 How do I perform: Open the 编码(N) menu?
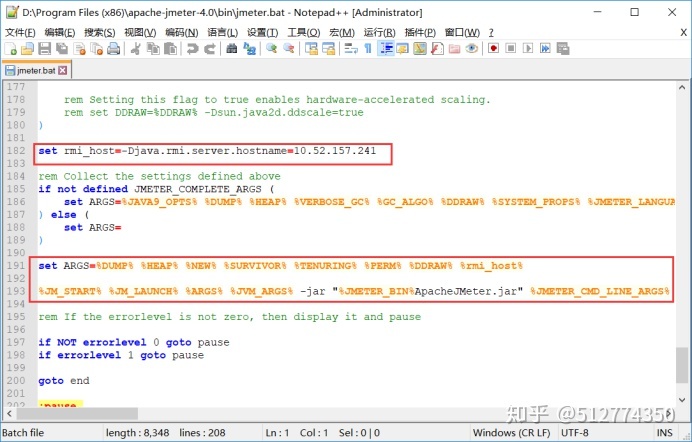[x=181, y=33]
